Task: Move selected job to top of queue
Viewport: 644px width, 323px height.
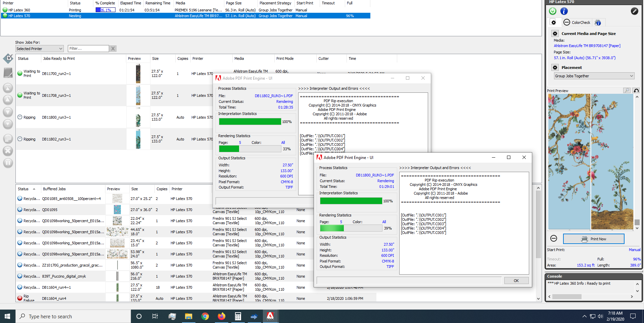Action: point(8,88)
